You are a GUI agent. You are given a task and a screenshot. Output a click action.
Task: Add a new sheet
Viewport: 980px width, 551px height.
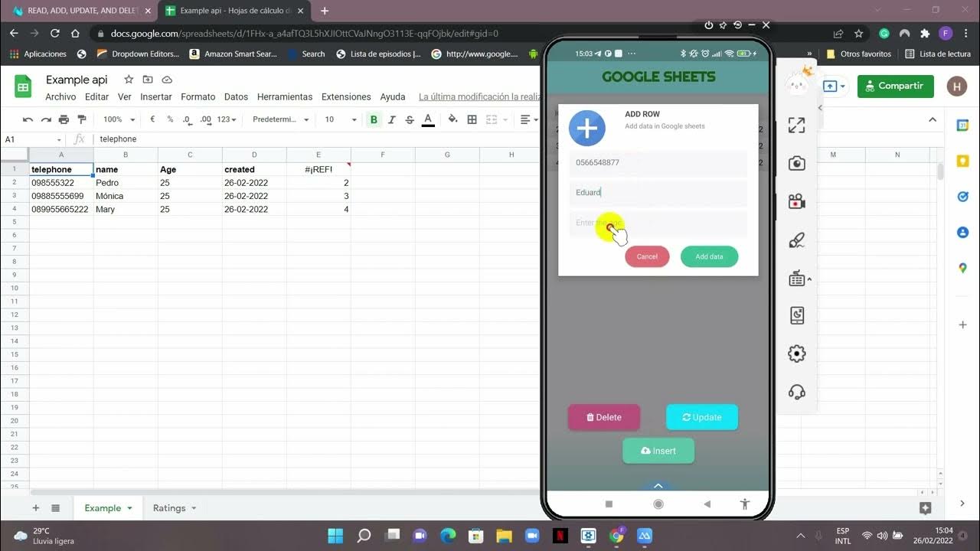click(x=35, y=508)
